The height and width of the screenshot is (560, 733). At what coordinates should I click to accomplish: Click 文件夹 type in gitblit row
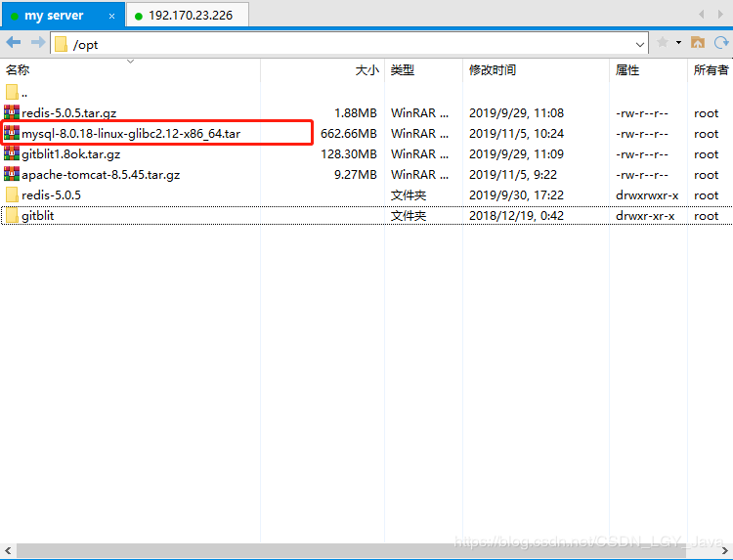tap(409, 215)
